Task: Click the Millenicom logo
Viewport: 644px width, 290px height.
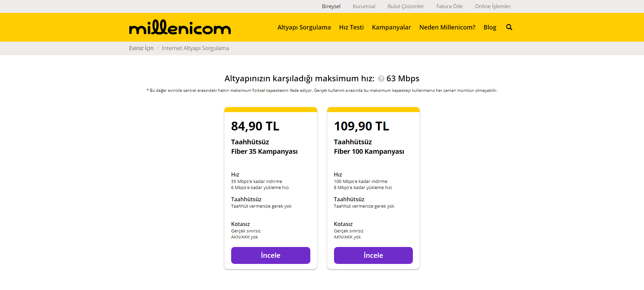Action: coord(180,27)
